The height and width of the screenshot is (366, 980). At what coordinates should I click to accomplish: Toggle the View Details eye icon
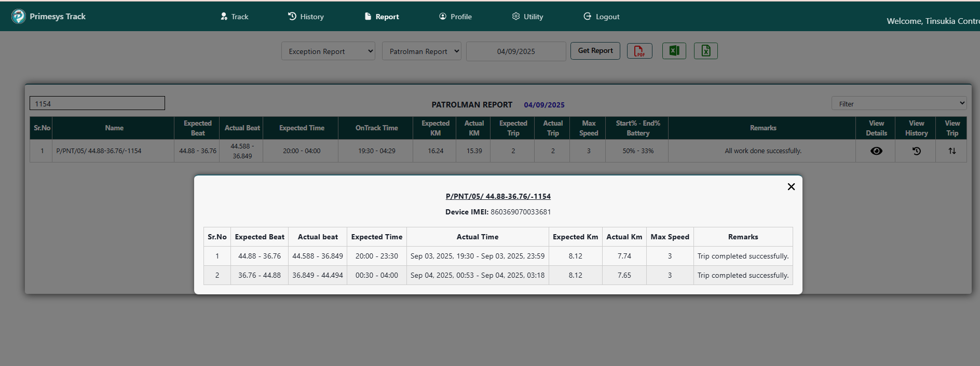coord(876,151)
